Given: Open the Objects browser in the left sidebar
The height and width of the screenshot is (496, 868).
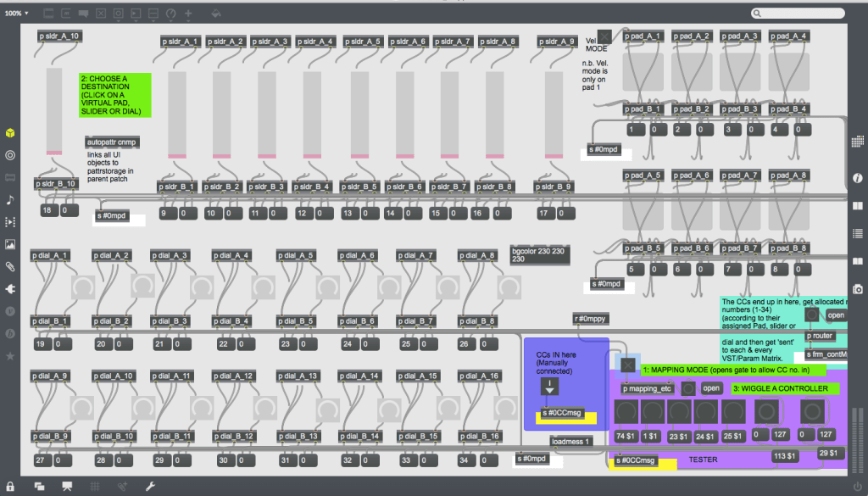Looking at the screenshot, I should click(10, 134).
